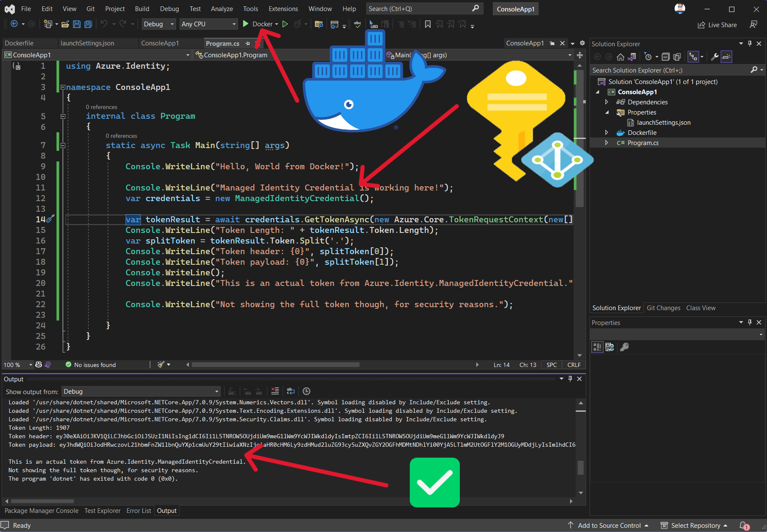Screen dimensions: 767x532
Task: Switch to the Error List tab
Action: click(138, 511)
